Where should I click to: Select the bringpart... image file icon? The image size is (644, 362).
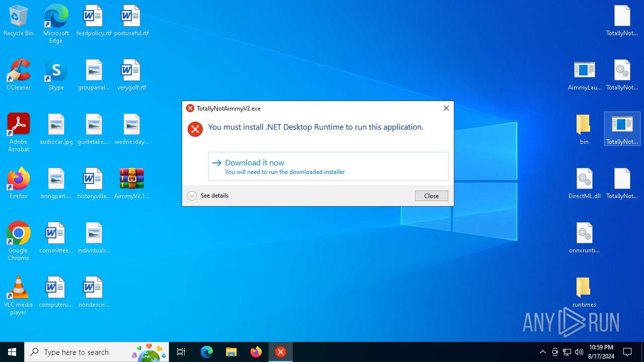56,184
